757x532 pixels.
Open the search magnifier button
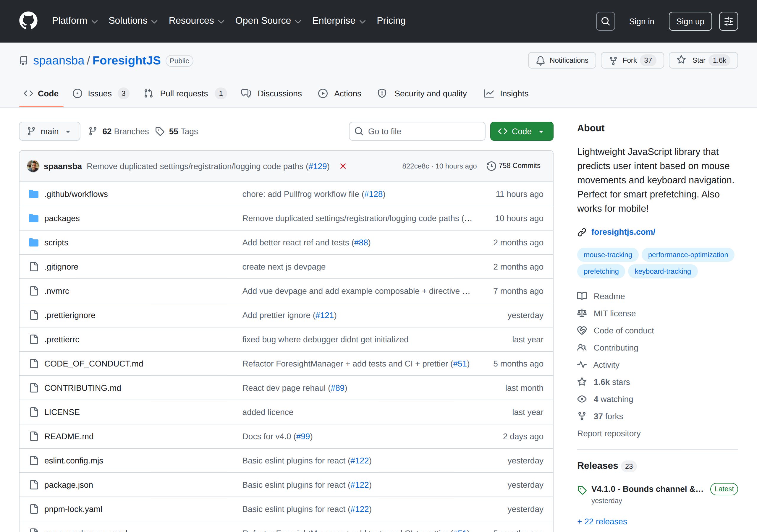605,21
